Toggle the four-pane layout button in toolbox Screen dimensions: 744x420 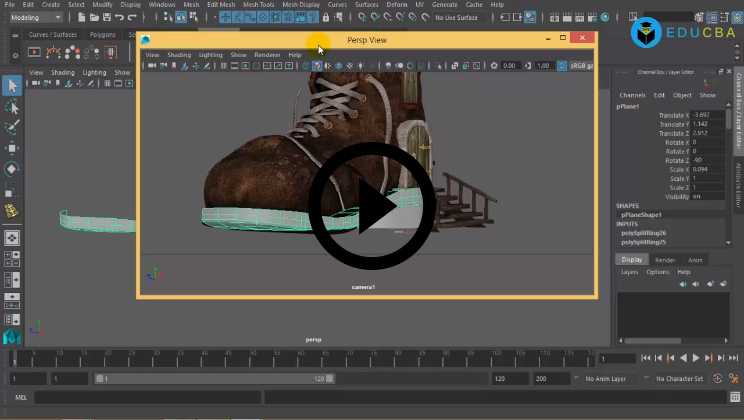(12, 259)
